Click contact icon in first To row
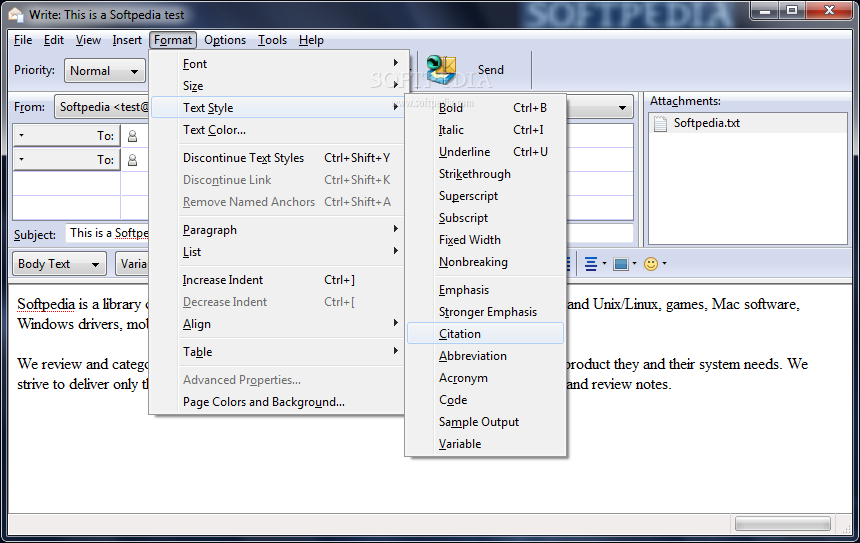860x543 pixels. pyautogui.click(x=132, y=136)
